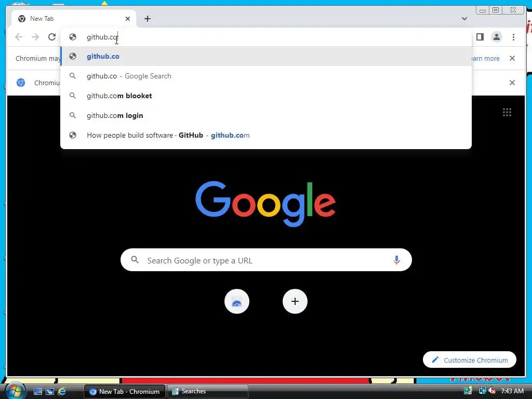Click the globe icon in the address bar

(73, 37)
